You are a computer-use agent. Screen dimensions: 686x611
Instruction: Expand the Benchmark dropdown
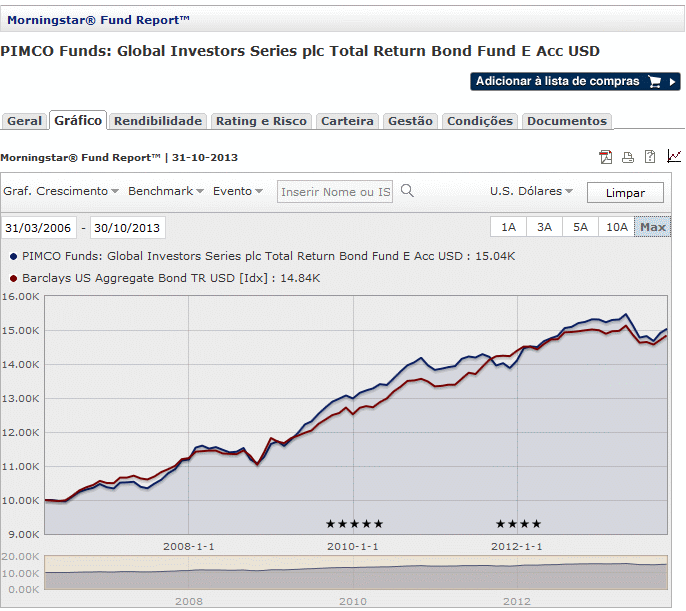[x=166, y=191]
